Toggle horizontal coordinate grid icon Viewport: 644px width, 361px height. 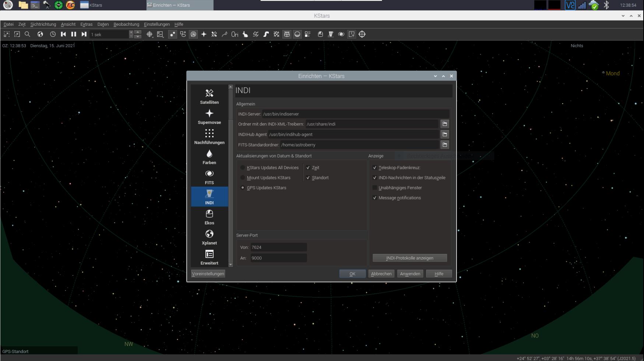coord(287,34)
